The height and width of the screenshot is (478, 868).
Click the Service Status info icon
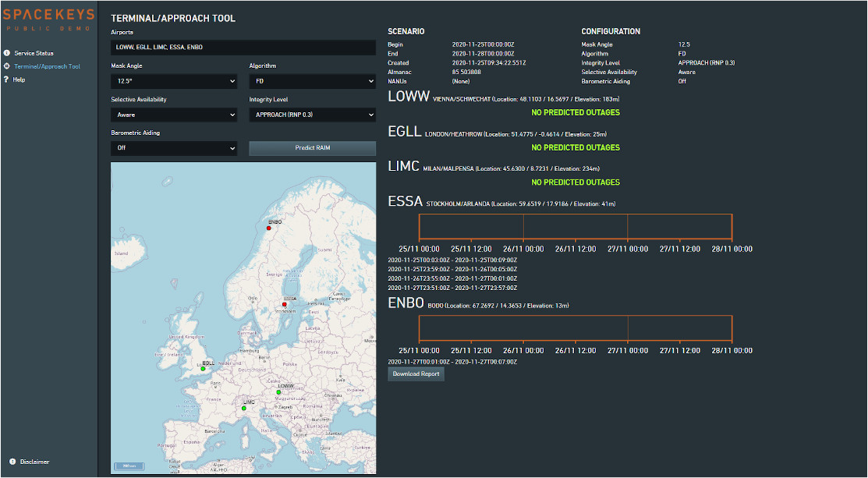tap(7, 53)
